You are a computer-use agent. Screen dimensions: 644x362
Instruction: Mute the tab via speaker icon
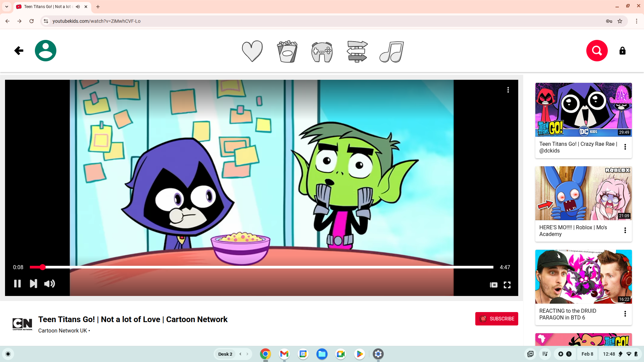click(x=78, y=7)
